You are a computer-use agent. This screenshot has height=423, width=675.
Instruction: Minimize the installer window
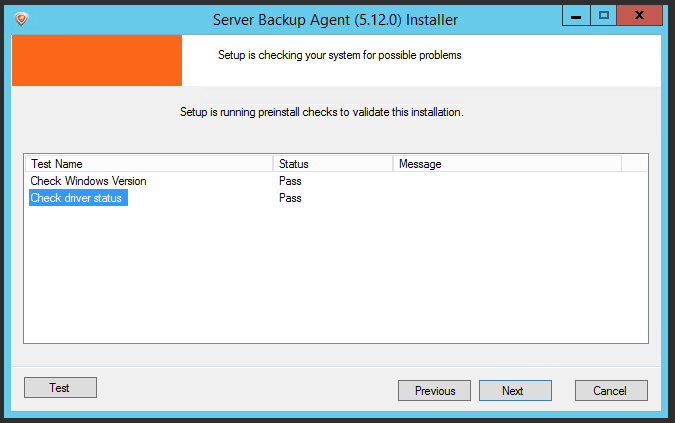[576, 16]
